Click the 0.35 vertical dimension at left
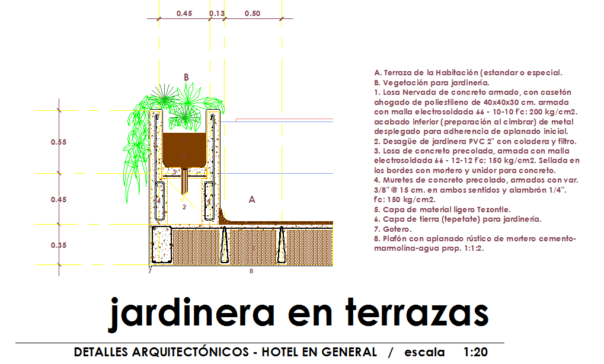Screen dimensions: 604x364 pyautogui.click(x=58, y=245)
